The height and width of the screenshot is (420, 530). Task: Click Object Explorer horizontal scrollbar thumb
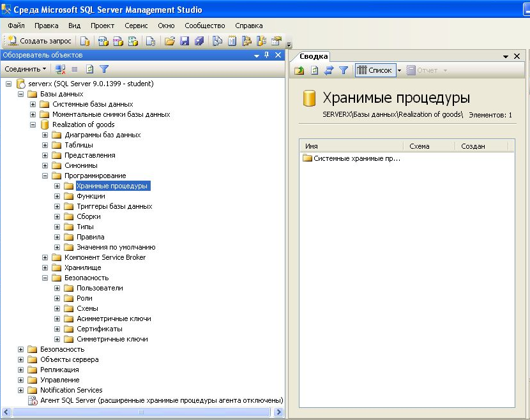141,412
